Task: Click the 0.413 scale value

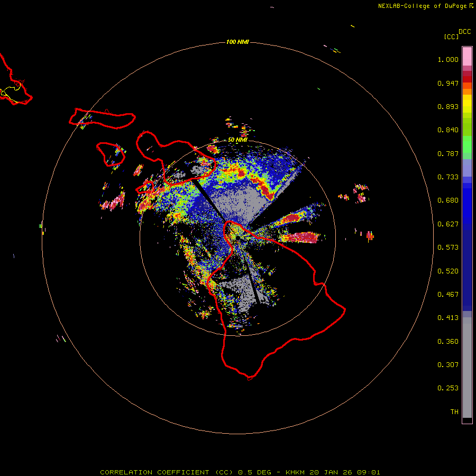Action: pyautogui.click(x=448, y=318)
